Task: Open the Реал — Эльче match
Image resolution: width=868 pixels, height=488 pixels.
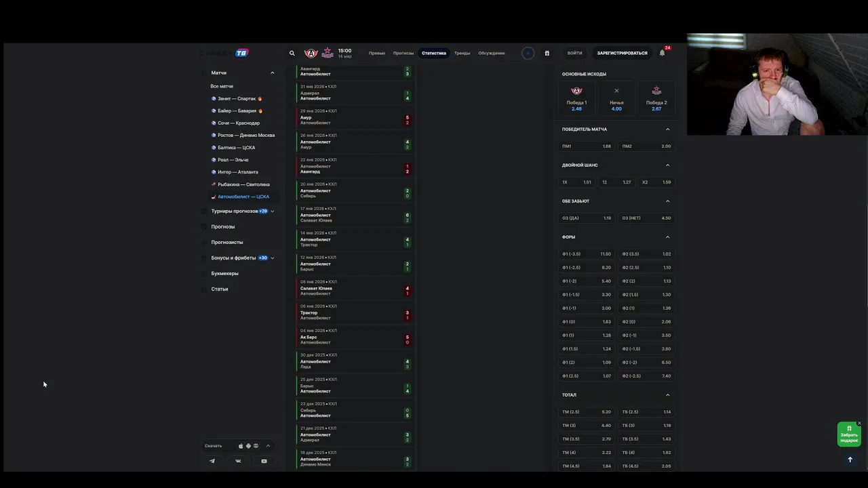Action: 230,159
